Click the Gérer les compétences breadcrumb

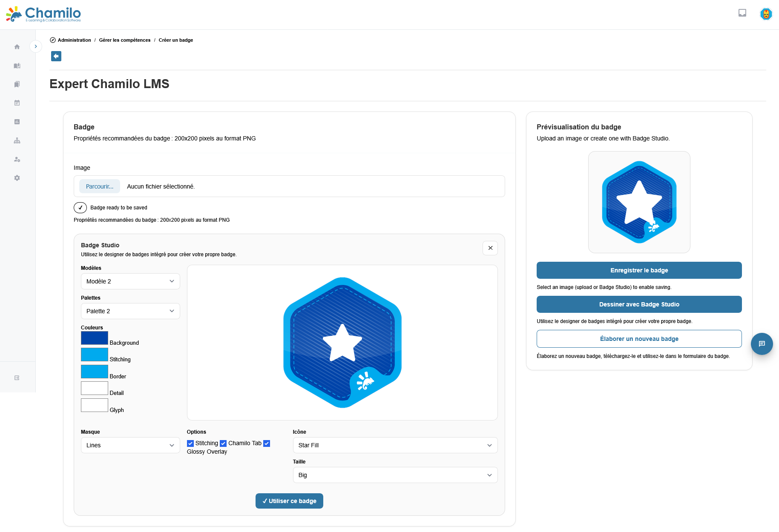point(124,40)
